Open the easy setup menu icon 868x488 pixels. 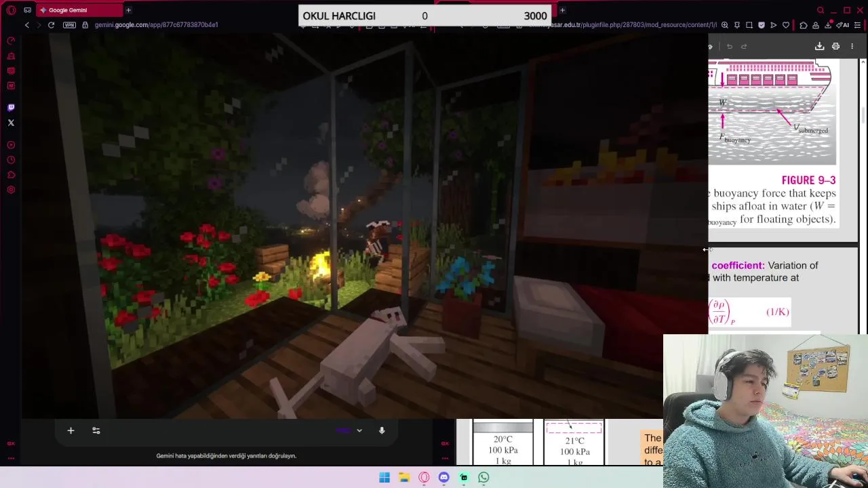(858, 25)
